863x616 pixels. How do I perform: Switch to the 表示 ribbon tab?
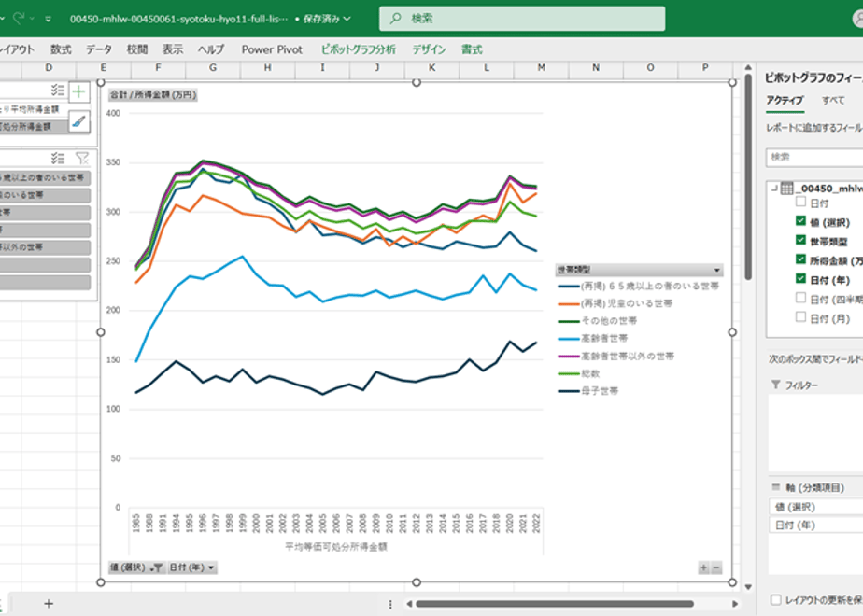tap(172, 49)
